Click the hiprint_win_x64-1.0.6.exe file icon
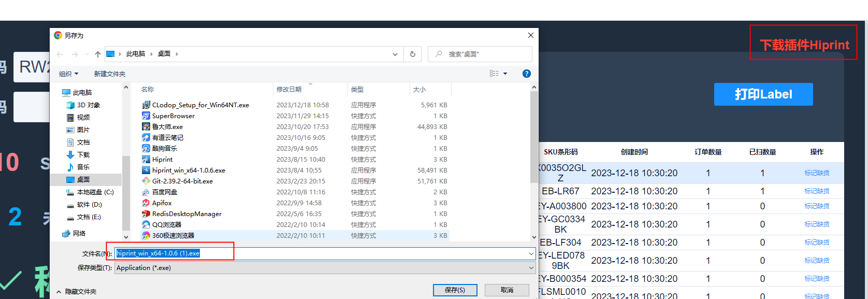868x299 pixels. point(146,170)
